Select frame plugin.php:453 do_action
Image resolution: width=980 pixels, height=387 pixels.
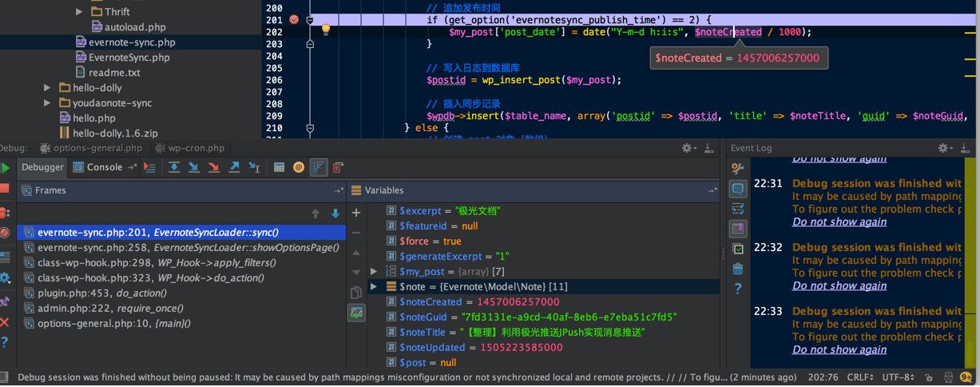182,293
